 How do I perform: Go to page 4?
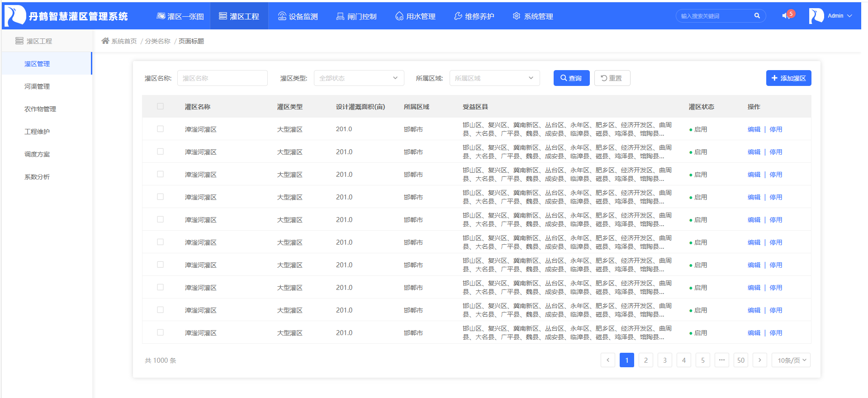click(684, 360)
